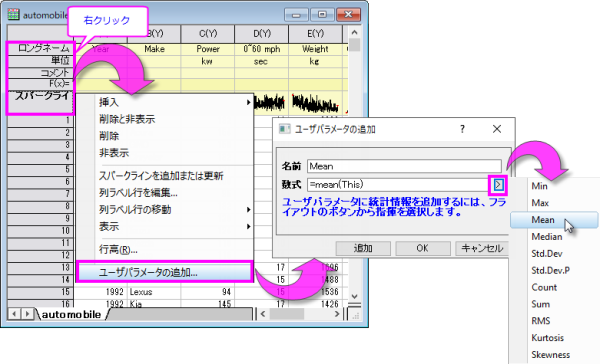600x364 pixels.
Task: Click the 数式 field with =mean(This)
Action: [398, 184]
